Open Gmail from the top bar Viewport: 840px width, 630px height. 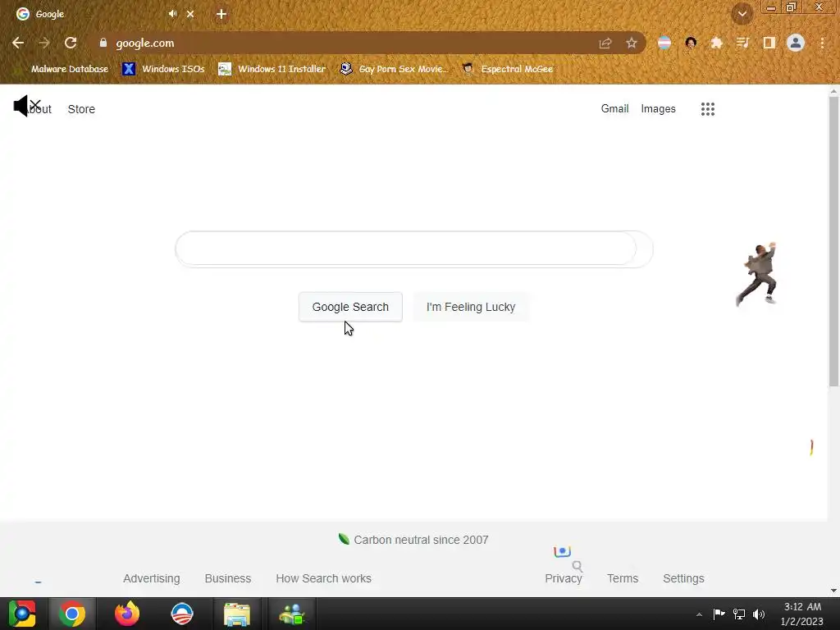coord(614,109)
